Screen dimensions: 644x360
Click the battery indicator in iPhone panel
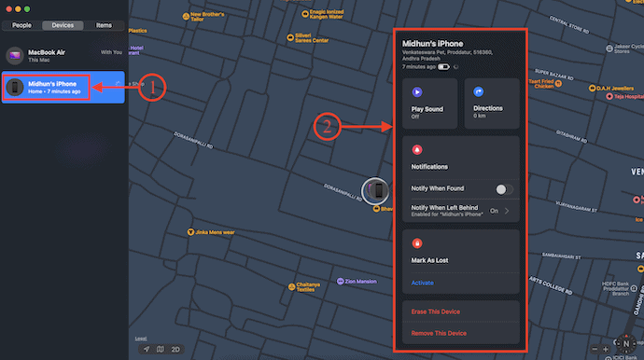pyautogui.click(x=443, y=67)
